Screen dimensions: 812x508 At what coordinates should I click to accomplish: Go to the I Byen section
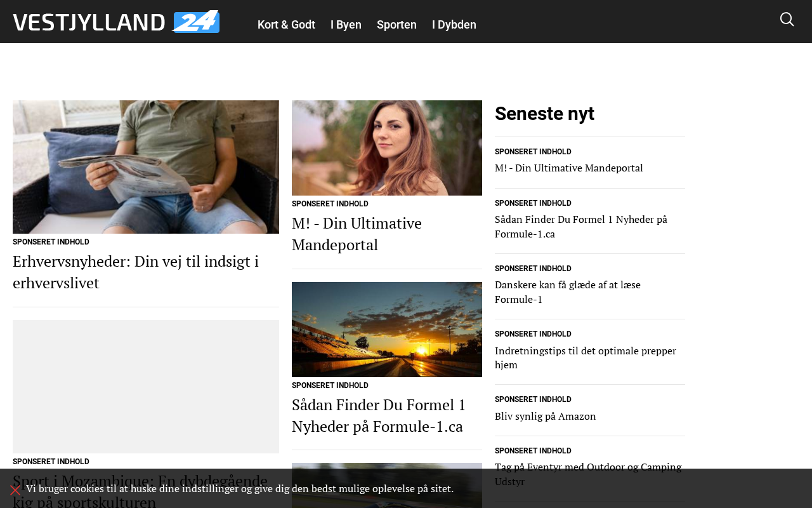coord(346,25)
